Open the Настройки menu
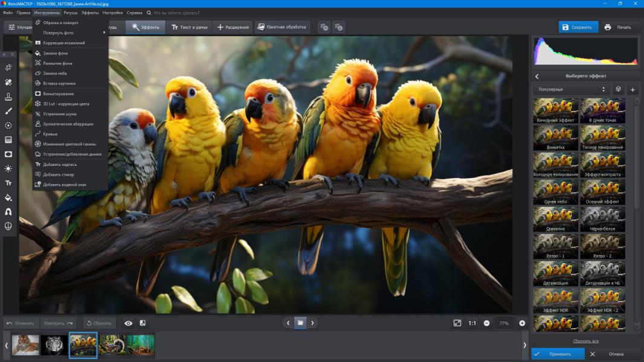Viewport: 644px width, 362px height. tap(112, 13)
